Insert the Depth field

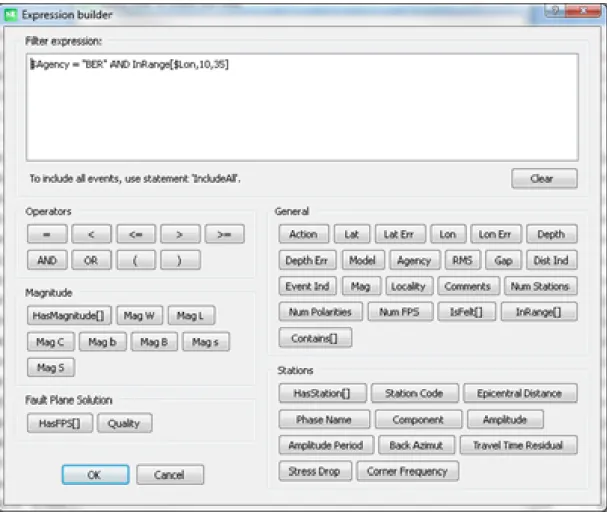click(x=552, y=234)
